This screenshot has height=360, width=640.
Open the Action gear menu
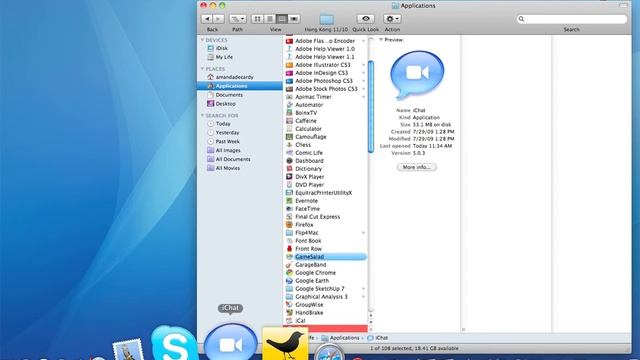(392, 19)
